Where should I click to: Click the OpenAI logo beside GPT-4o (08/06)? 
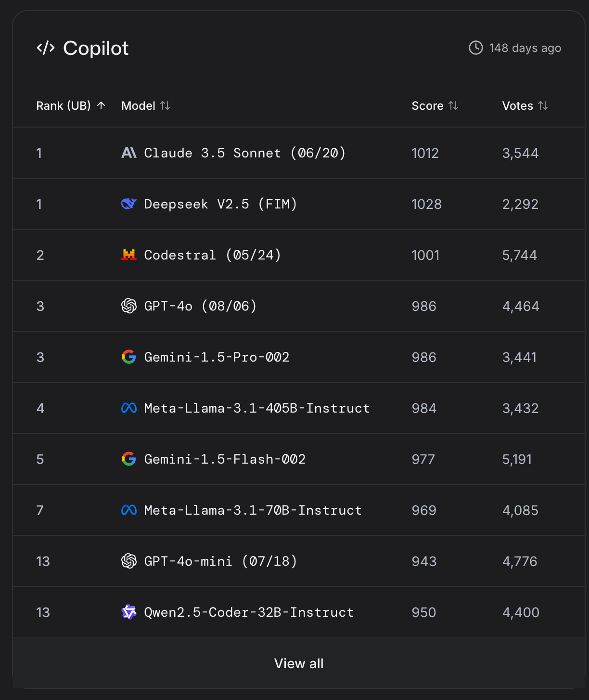(x=128, y=306)
